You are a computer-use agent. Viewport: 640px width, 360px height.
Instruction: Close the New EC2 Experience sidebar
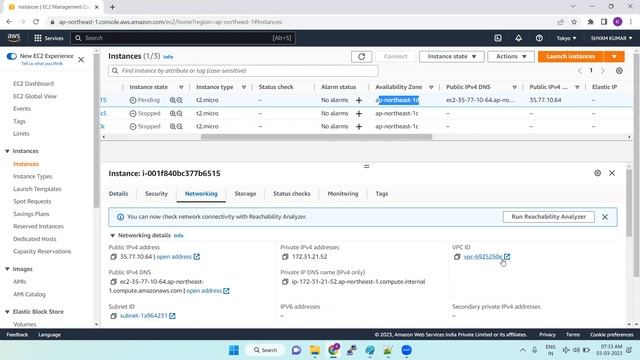81,60
